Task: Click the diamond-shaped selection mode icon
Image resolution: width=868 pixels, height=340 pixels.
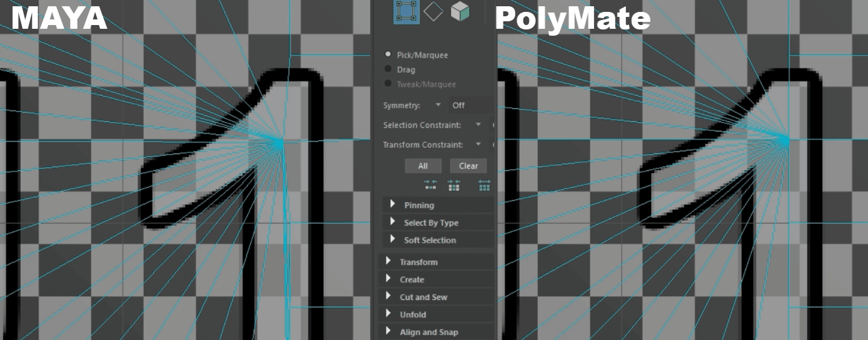Action: pyautogui.click(x=433, y=11)
